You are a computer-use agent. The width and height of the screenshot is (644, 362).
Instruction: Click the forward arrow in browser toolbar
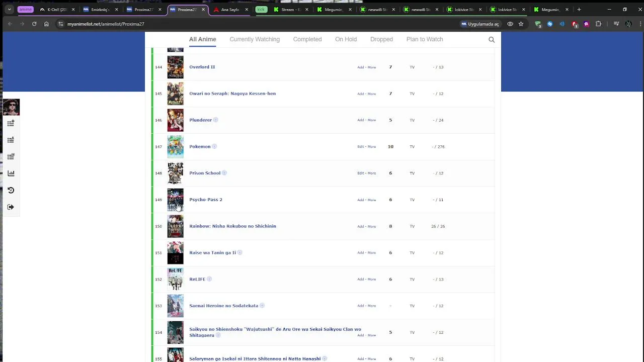point(22,24)
